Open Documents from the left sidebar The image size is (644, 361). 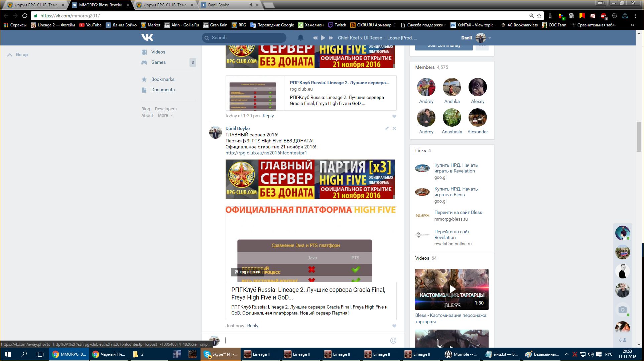pos(163,90)
